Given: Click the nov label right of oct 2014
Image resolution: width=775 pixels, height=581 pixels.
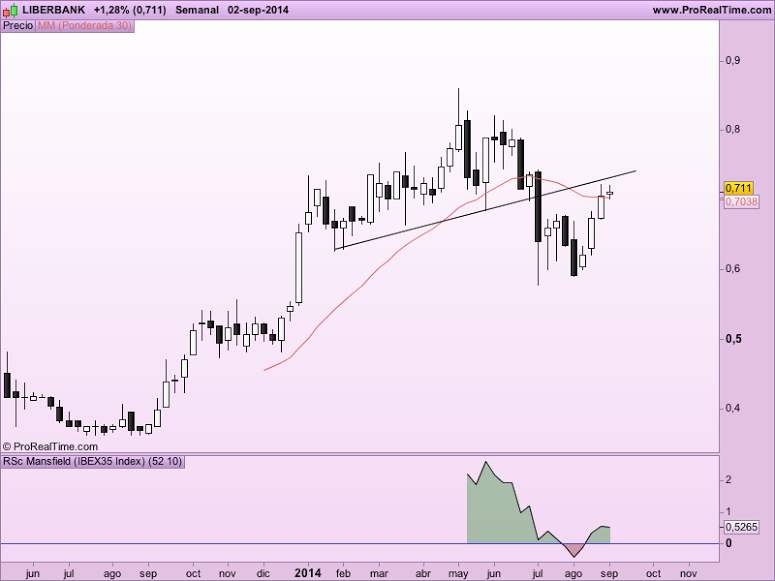Looking at the screenshot, I should pos(689,574).
